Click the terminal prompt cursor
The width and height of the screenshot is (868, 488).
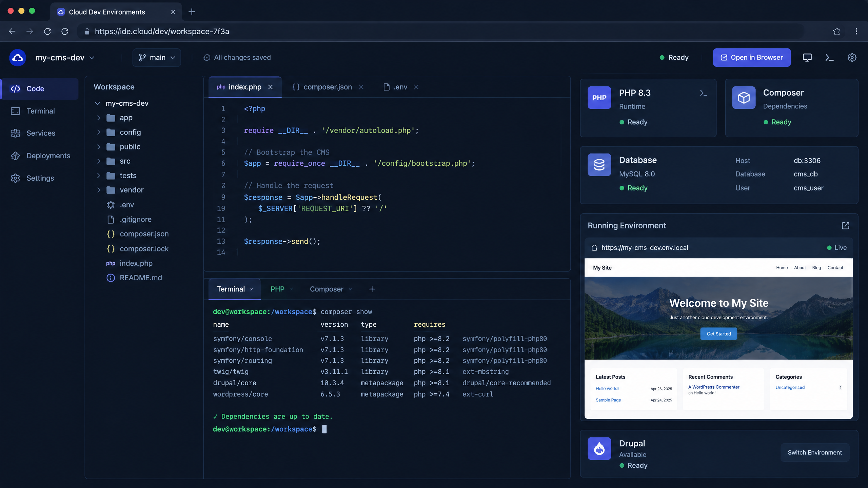[324, 429]
